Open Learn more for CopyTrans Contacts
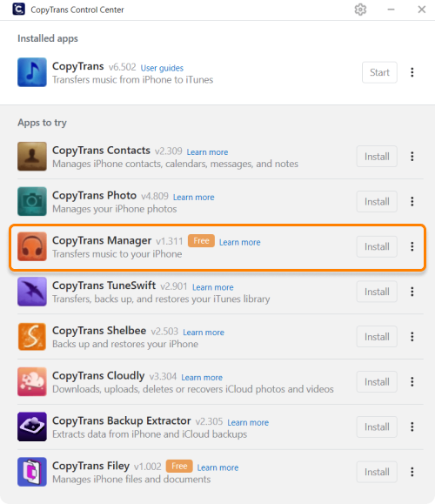 (x=207, y=152)
